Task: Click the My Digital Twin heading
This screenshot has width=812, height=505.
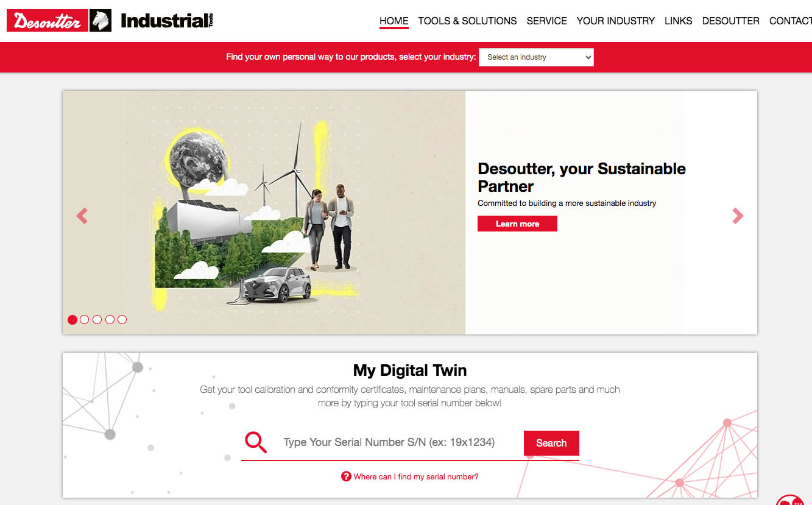Action: (410, 370)
